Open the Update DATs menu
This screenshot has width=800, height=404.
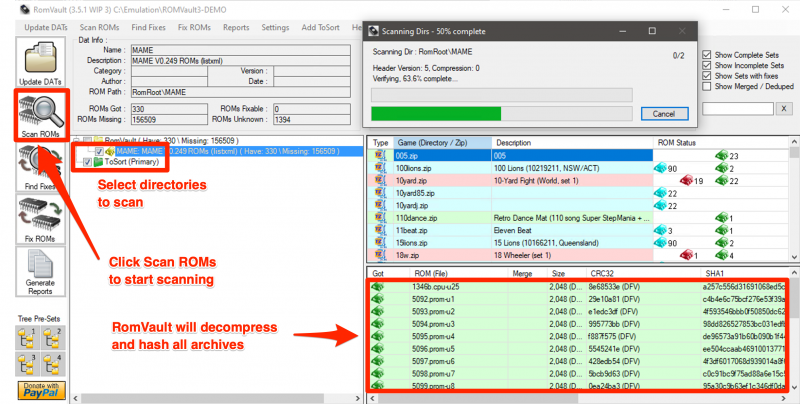(x=46, y=28)
